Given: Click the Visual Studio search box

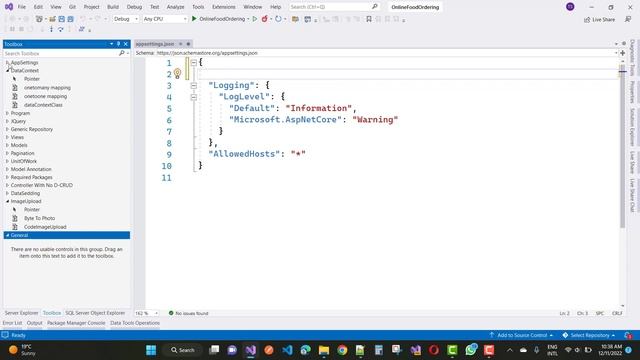Looking at the screenshot, I should point(334,7).
